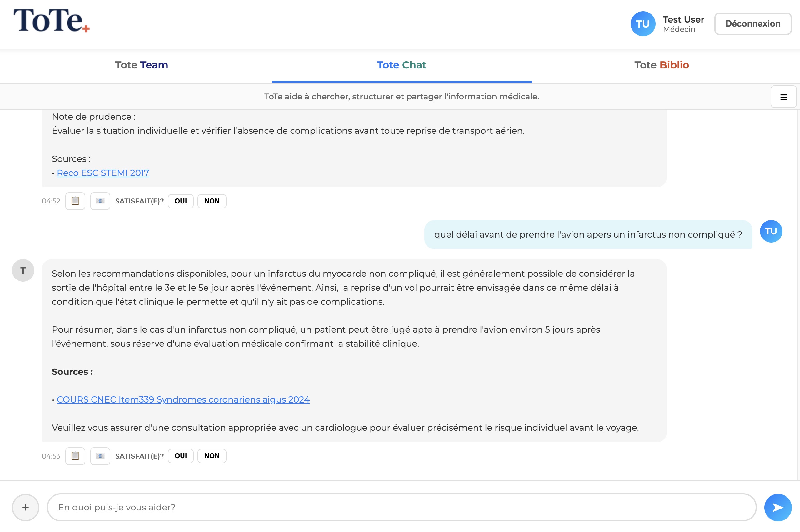Image resolution: width=800 pixels, height=532 pixels.
Task: Click the 04:52 timestamp
Action: (51, 201)
